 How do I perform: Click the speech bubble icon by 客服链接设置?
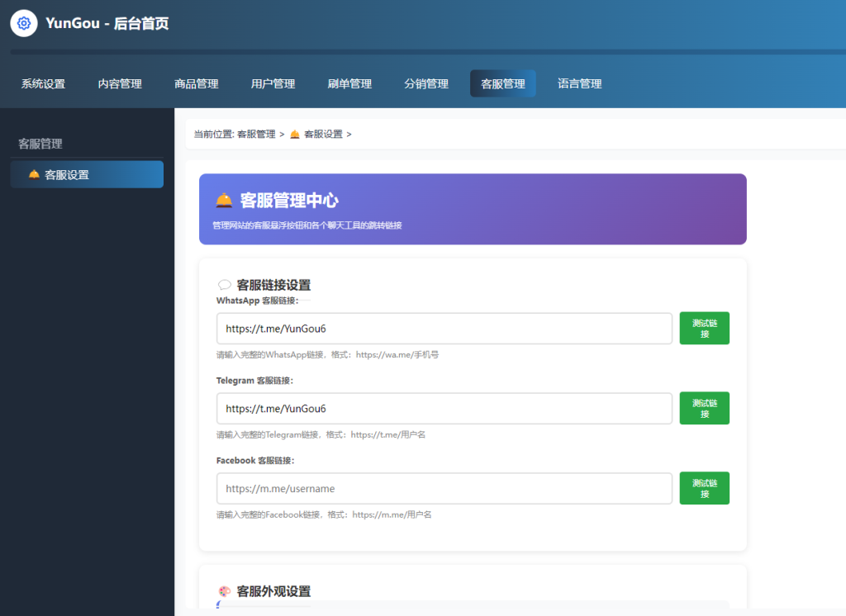click(x=224, y=285)
